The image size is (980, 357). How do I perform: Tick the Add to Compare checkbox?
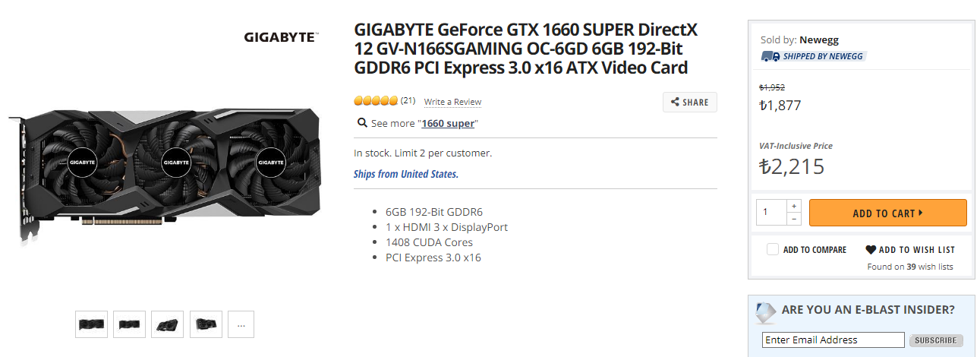point(773,249)
